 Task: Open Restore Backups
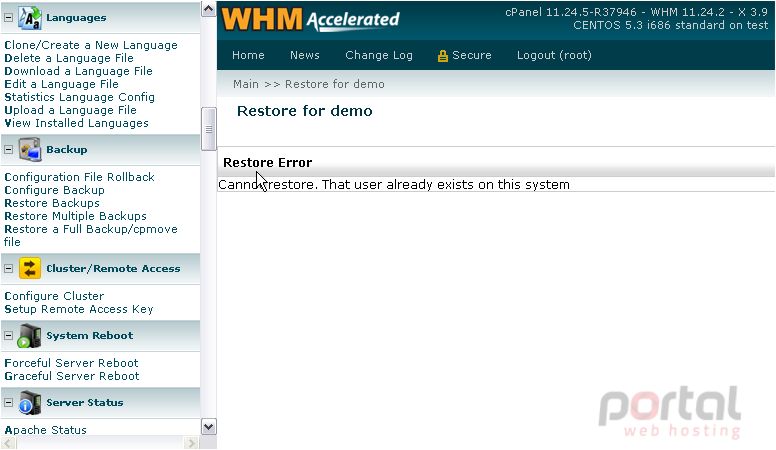[52, 203]
